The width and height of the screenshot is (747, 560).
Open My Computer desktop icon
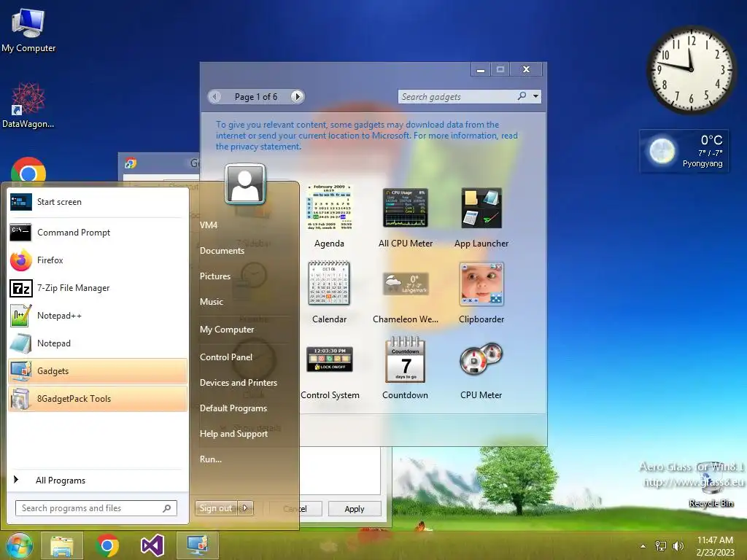coord(28,30)
